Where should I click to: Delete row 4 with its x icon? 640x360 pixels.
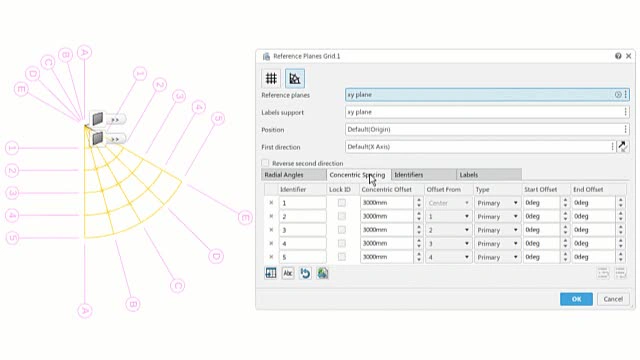tap(271, 244)
